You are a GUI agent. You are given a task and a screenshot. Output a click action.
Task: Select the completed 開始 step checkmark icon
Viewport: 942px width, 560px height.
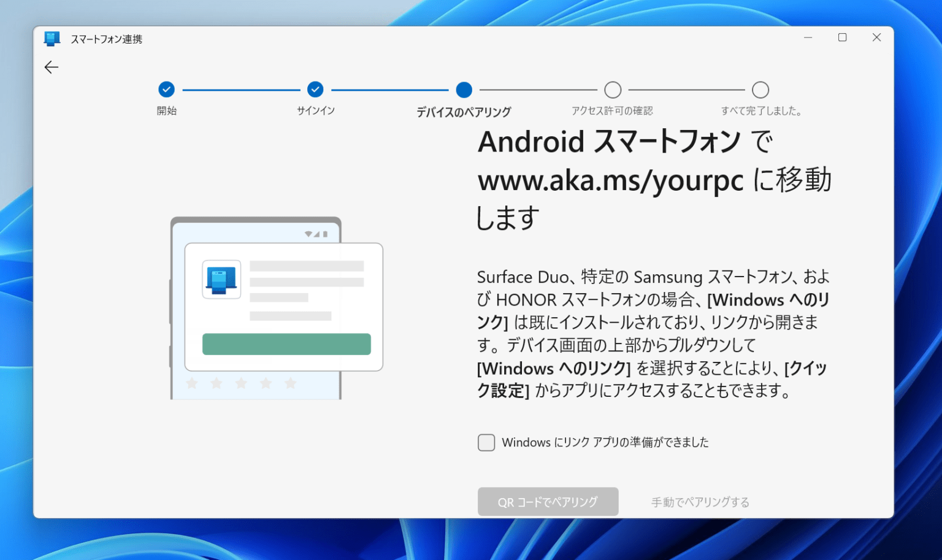[166, 90]
